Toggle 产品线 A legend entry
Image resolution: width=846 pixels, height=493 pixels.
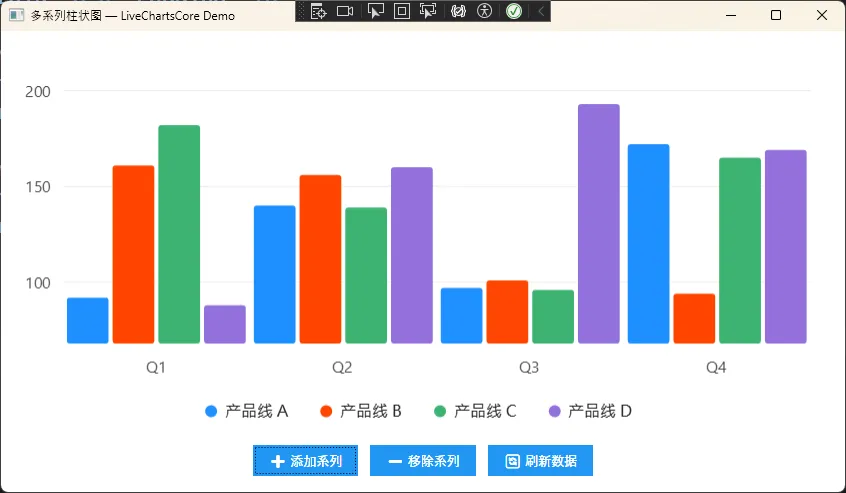[x=246, y=411]
